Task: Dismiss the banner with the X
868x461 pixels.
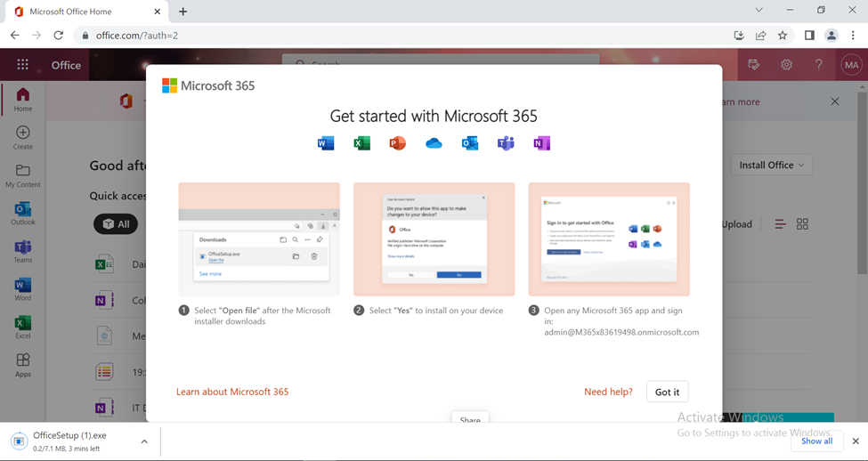Action: 835,101
